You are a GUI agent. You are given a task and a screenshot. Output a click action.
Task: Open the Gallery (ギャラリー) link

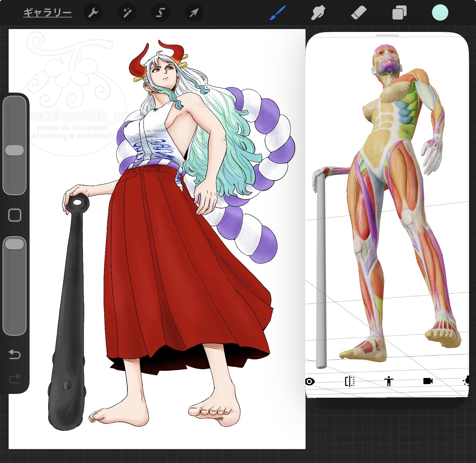pyautogui.click(x=48, y=13)
